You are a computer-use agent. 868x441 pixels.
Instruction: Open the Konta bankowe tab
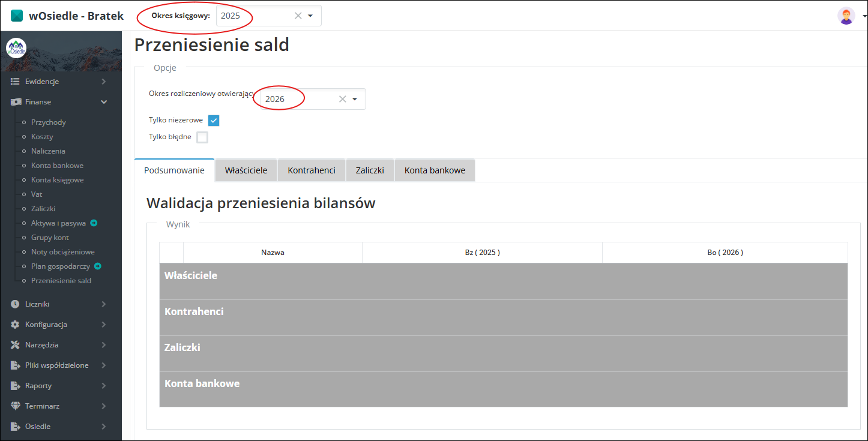(435, 170)
